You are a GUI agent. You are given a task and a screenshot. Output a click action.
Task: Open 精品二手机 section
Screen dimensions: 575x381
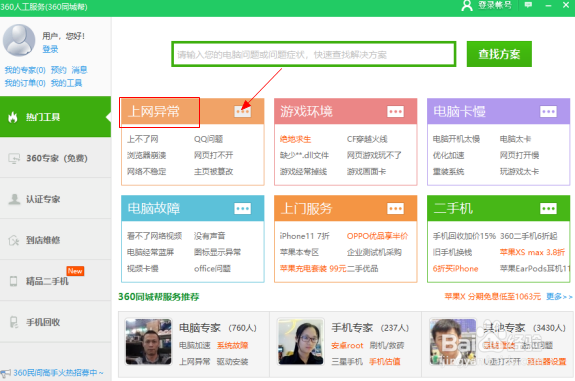tap(55, 281)
